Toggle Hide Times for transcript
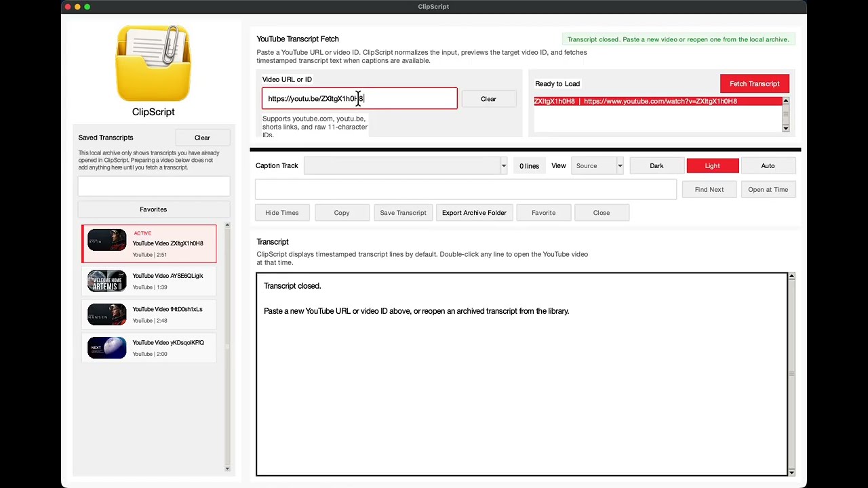The image size is (868, 488). 282,213
